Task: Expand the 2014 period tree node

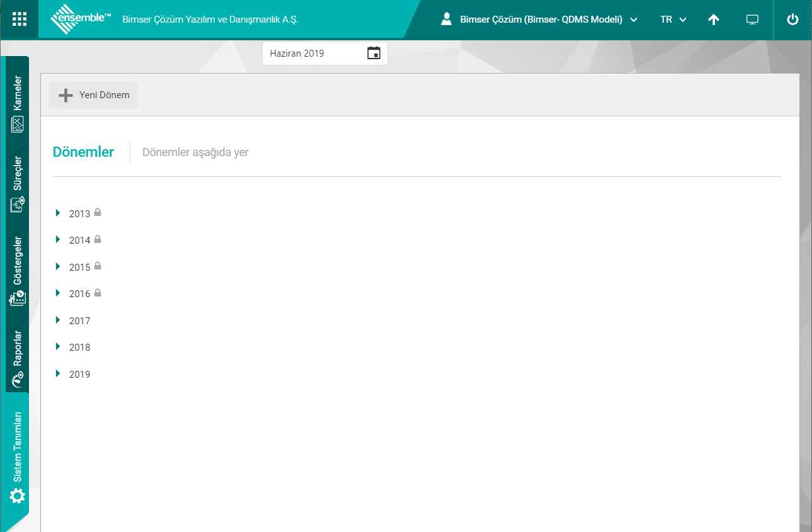Action: [x=58, y=240]
